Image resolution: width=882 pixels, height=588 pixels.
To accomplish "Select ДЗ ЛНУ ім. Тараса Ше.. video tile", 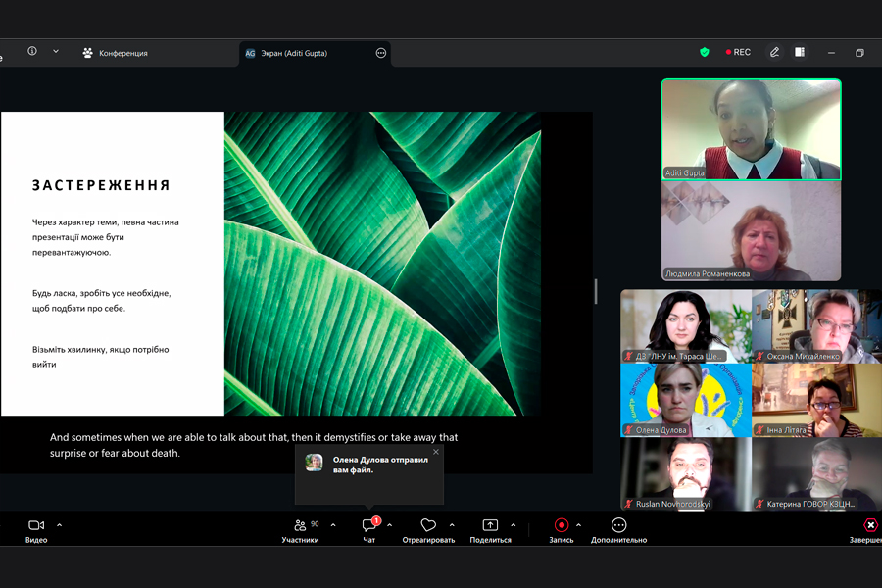I will [x=686, y=325].
